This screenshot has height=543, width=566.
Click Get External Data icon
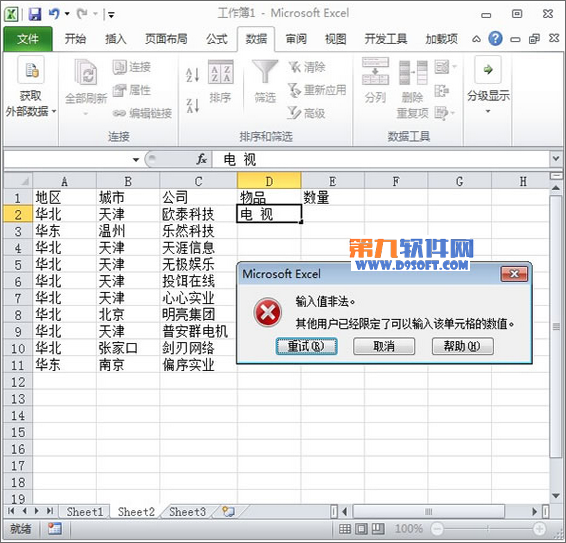(x=31, y=70)
